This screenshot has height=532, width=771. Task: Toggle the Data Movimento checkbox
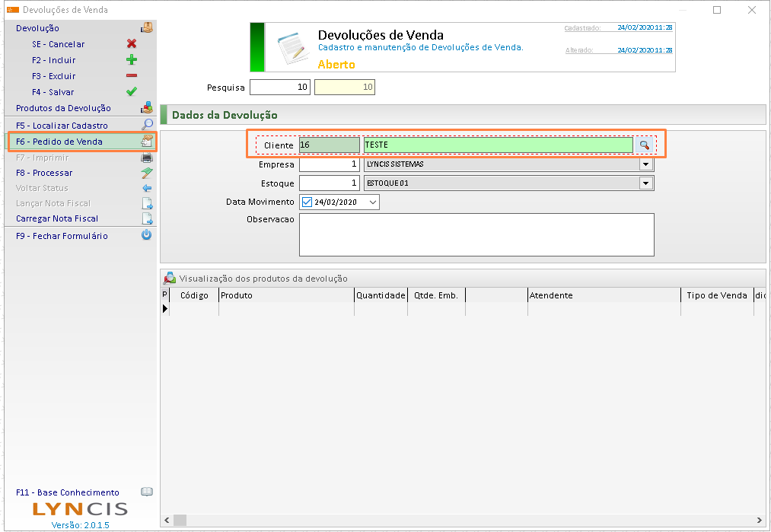(x=307, y=202)
